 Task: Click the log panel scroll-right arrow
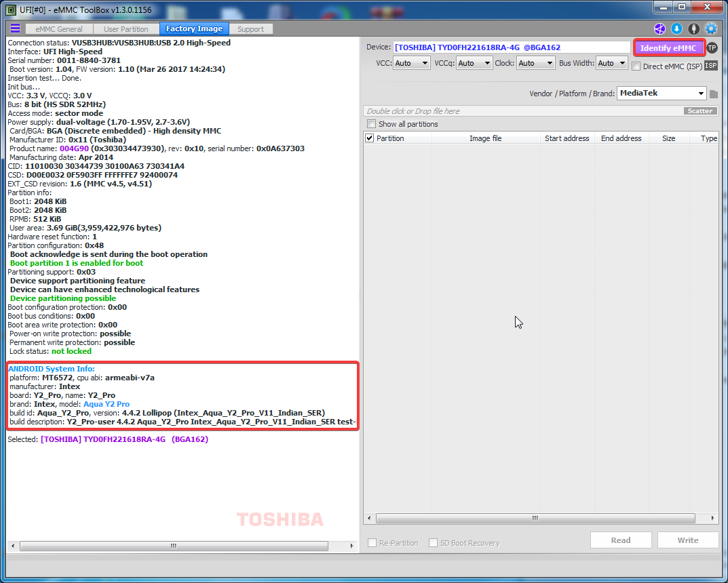point(351,546)
